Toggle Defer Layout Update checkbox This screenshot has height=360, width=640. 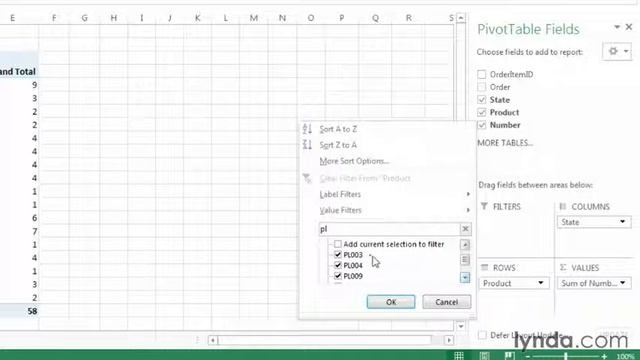482,335
